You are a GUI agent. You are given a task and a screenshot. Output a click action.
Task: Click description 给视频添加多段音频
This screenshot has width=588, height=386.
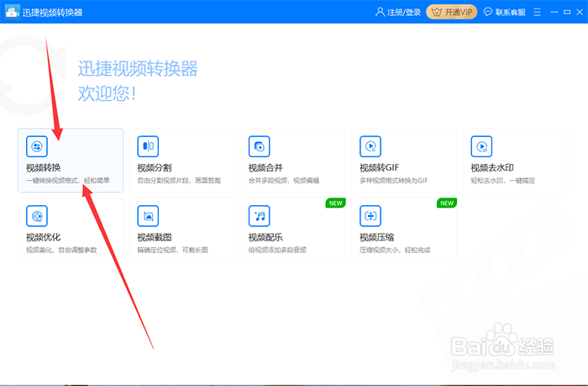pos(277,250)
